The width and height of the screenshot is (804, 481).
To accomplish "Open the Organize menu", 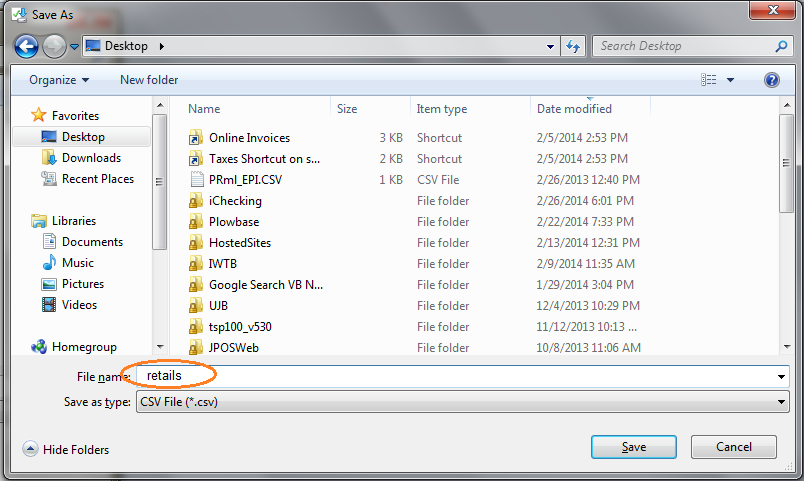I will coord(58,80).
